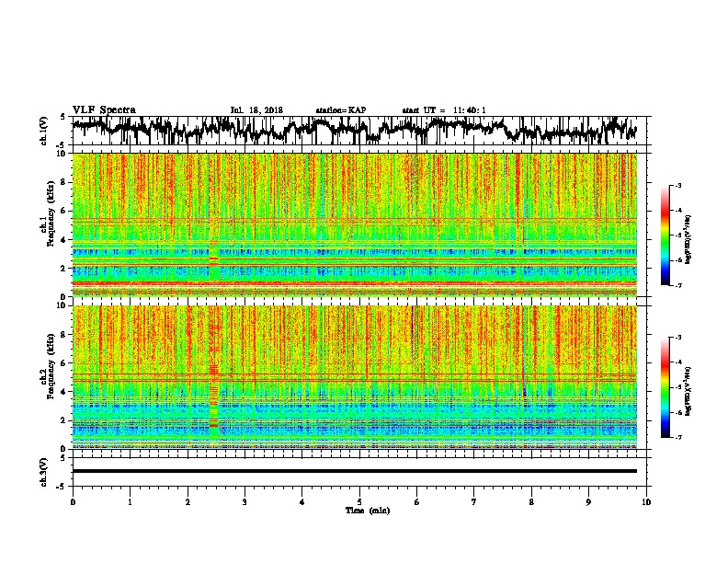Screen dimensions: 728x563
Task: Click the "-3" value on ch.2 colorbar
Action: (677, 338)
